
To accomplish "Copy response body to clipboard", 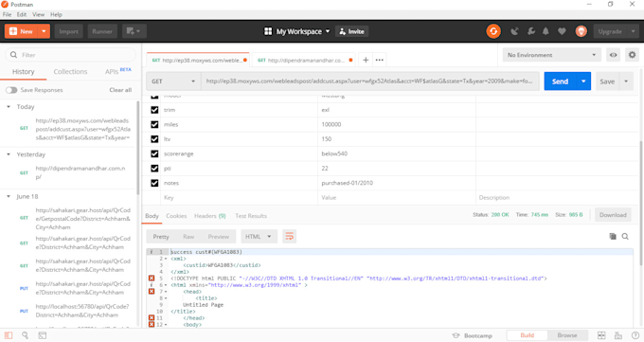I will pos(613,236).
